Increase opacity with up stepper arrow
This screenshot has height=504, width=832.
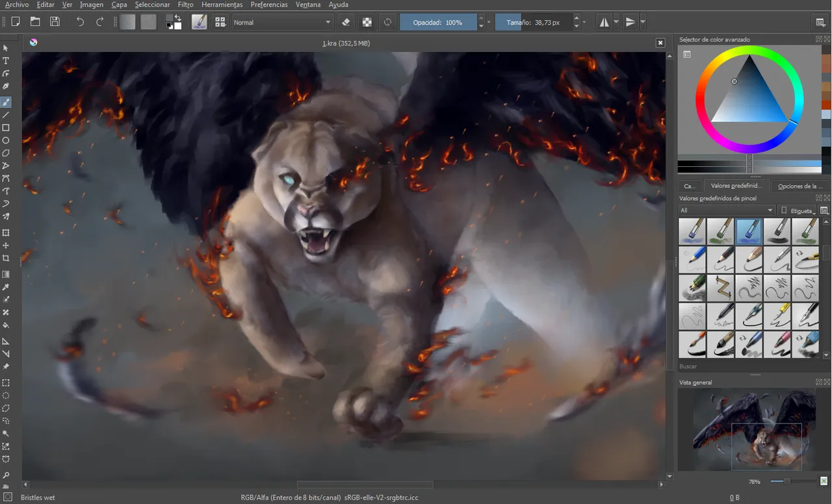click(481, 18)
